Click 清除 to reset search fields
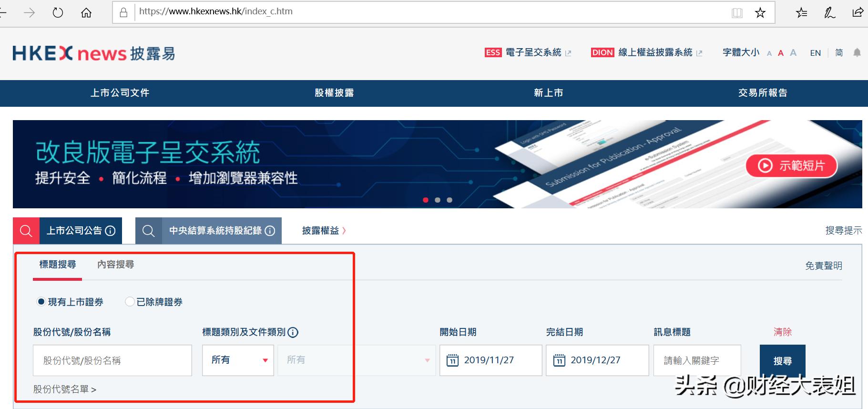Screen dimensions: 868x409 783,332
